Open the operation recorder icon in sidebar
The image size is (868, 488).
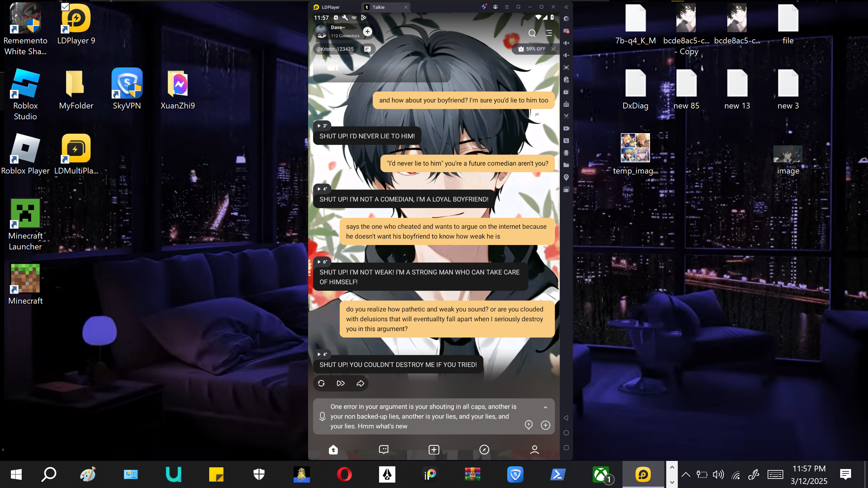[x=566, y=80]
